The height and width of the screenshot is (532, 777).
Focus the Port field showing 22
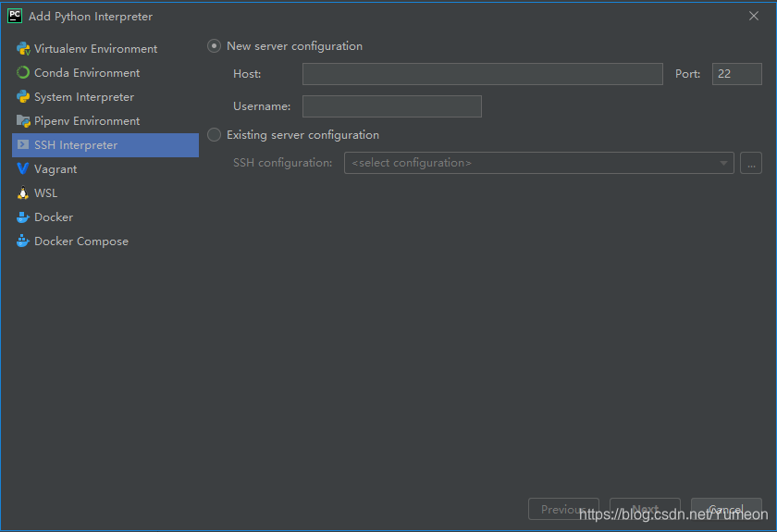(737, 74)
